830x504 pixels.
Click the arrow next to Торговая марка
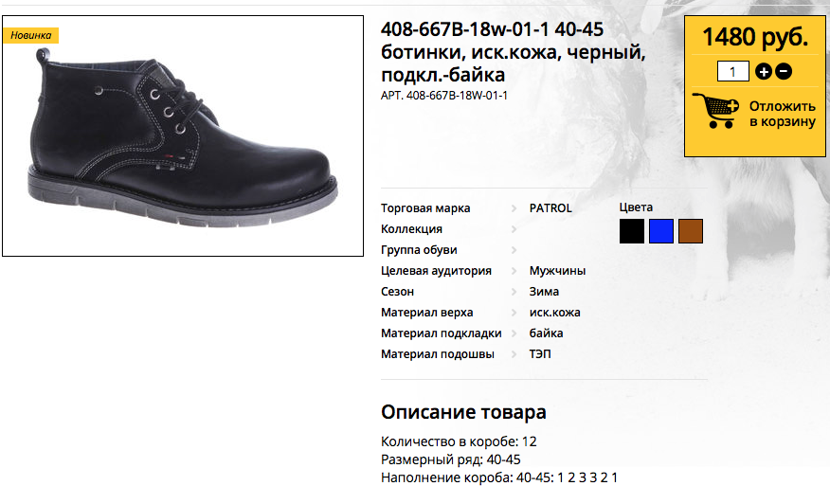pyautogui.click(x=514, y=208)
